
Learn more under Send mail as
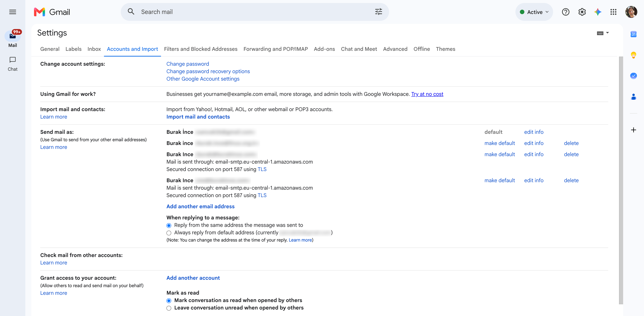(53, 147)
